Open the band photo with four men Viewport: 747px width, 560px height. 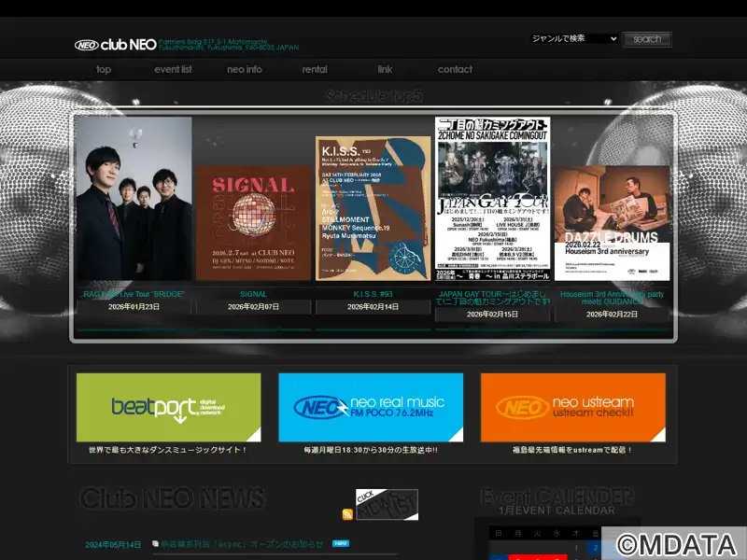coord(134,199)
